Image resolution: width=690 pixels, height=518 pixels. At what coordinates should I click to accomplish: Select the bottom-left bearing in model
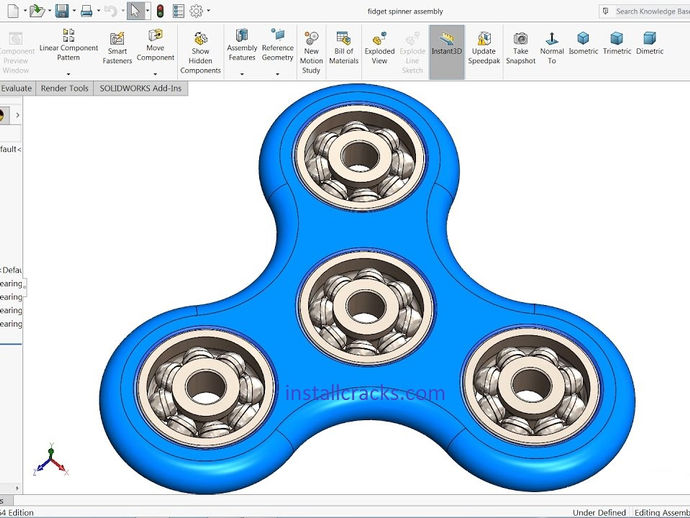tap(206, 388)
